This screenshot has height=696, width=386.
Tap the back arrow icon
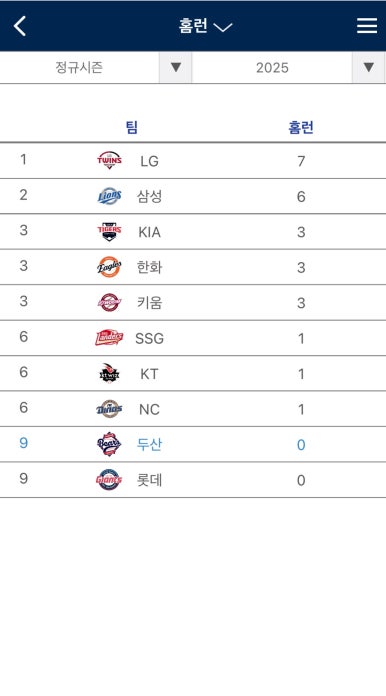pos(20,26)
